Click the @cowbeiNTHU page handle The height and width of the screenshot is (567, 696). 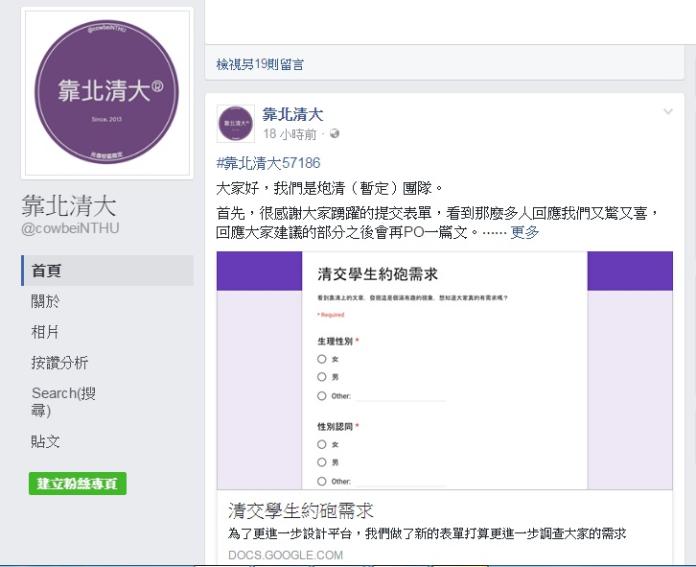(70, 228)
